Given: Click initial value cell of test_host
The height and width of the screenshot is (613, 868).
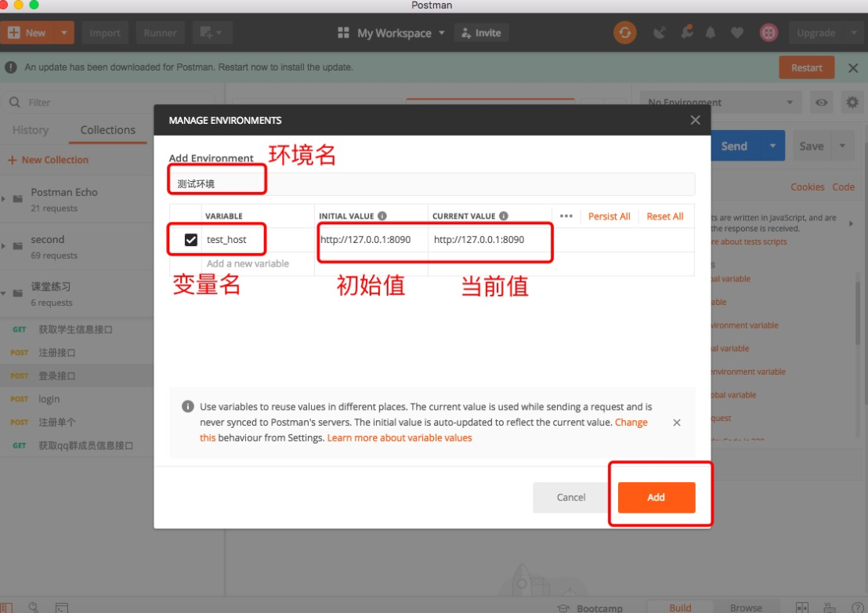Looking at the screenshot, I should pyautogui.click(x=371, y=240).
